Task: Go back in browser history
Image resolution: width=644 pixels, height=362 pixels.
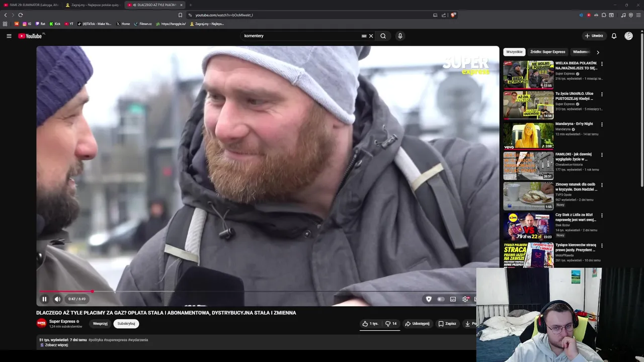Action: click(x=6, y=15)
